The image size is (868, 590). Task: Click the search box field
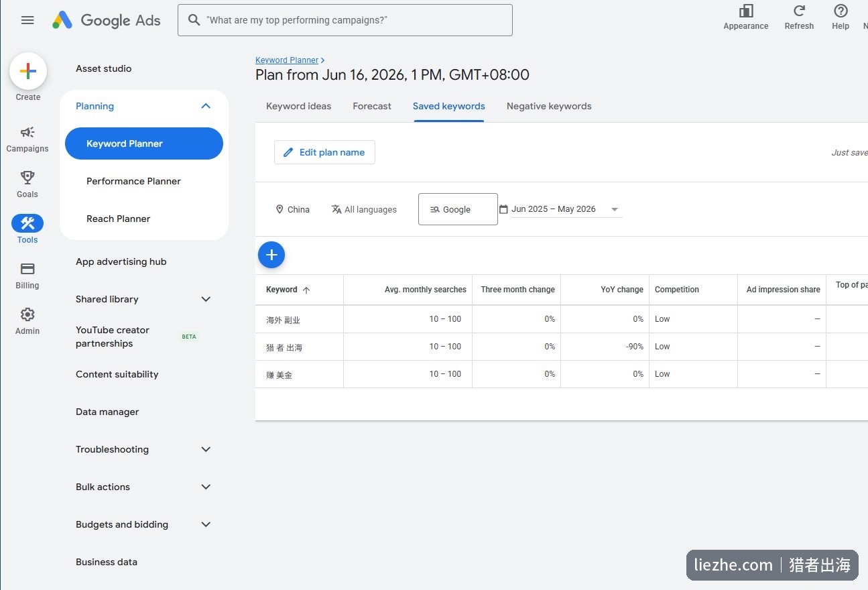click(345, 20)
